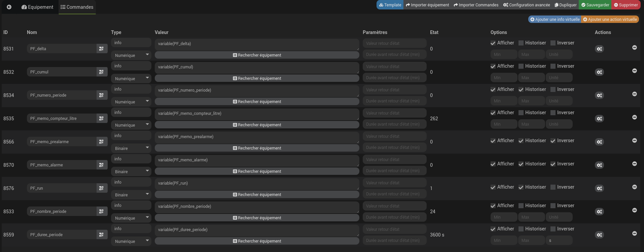644x252 pixels.
Task: Open Binaire subtype dropdown for PF_memo_alarme
Action: 131,171
